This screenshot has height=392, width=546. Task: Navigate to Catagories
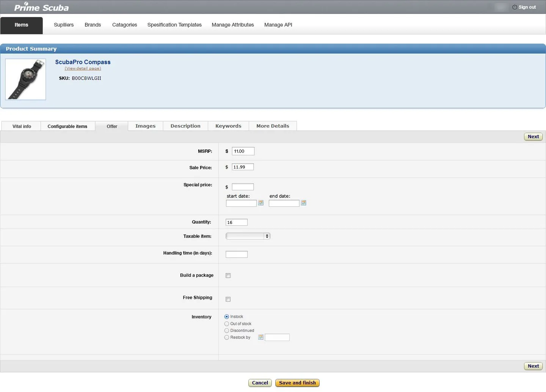pyautogui.click(x=125, y=25)
